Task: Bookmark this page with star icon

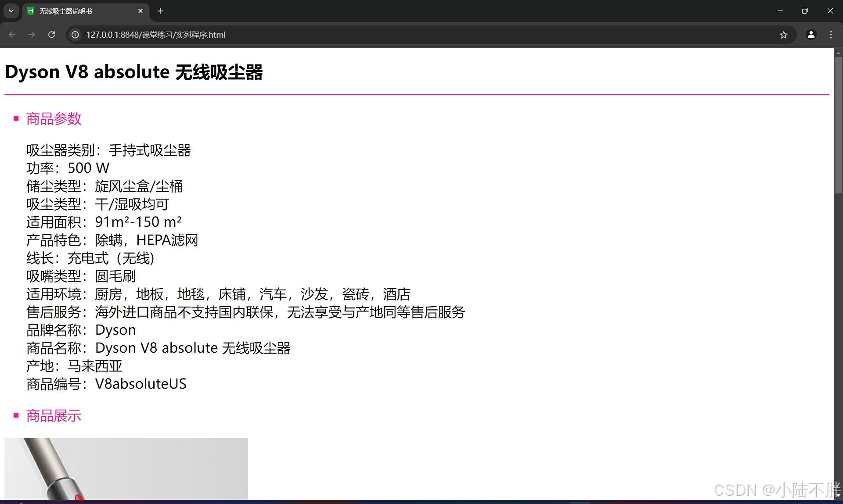Action: click(x=784, y=35)
